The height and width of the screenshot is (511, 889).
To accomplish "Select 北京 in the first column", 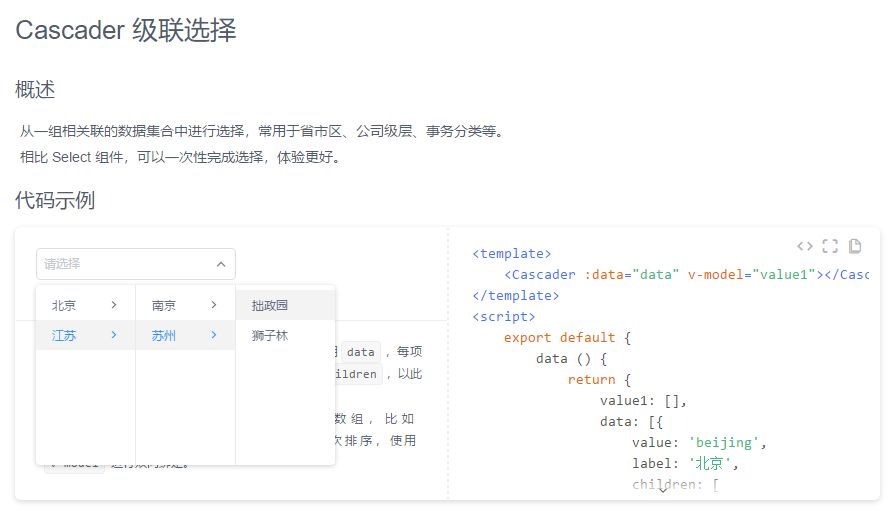I will 85,305.
